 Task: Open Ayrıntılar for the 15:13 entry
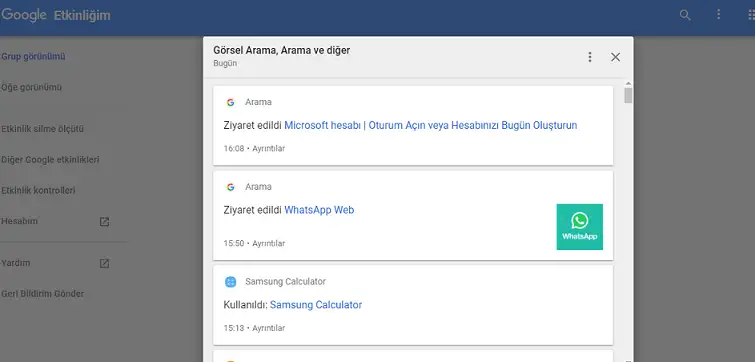269,328
